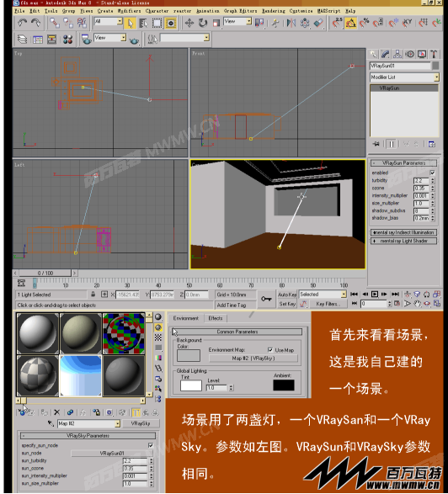The height and width of the screenshot is (494, 448).
Task: Open the Rendering menu
Action: [x=274, y=11]
